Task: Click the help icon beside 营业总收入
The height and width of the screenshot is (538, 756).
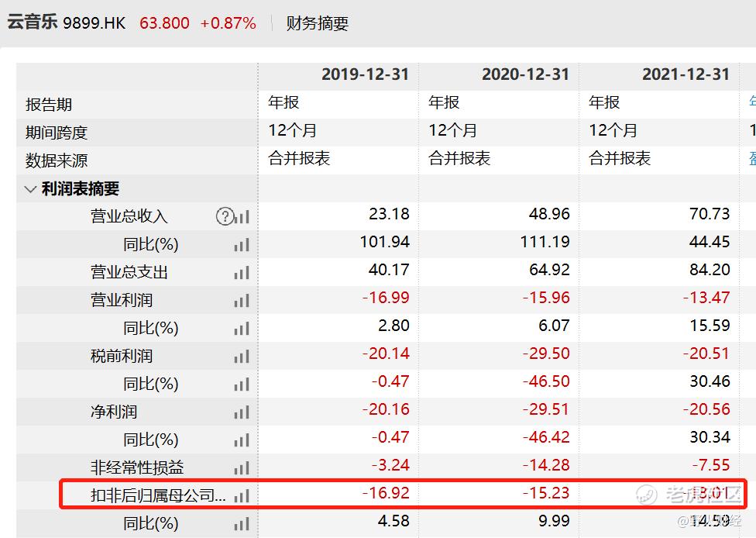Action: coord(225,216)
